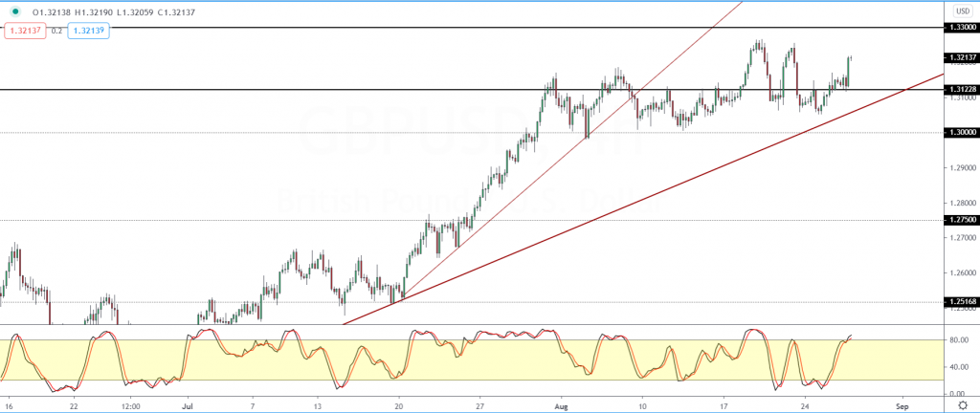Click the 1.30000 price level label
980x413 pixels.
962,132
